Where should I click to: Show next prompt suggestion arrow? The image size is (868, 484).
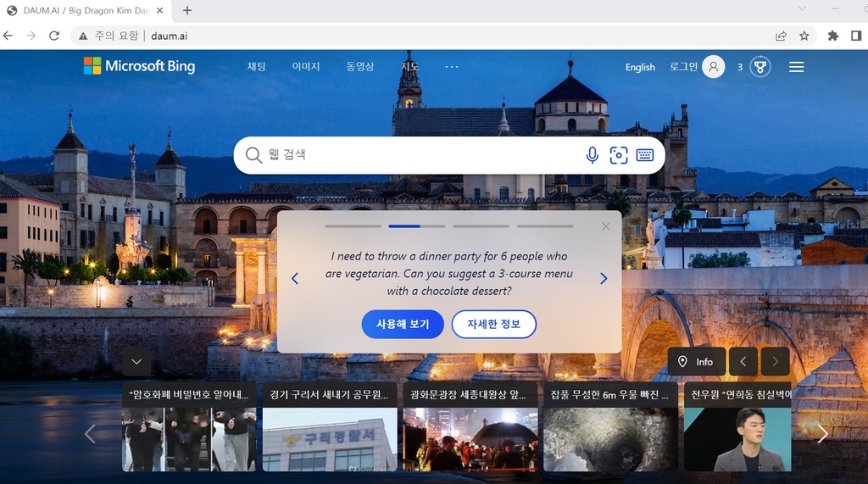604,278
